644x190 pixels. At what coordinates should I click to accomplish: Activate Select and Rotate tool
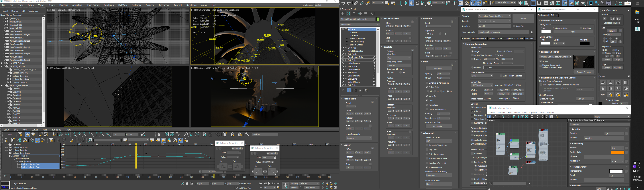[417, 3]
